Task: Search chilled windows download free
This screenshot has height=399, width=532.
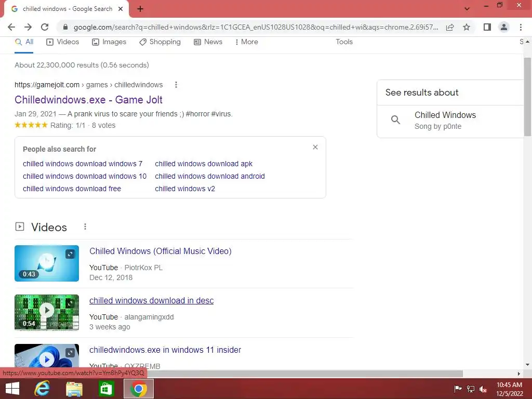Action: (72, 189)
